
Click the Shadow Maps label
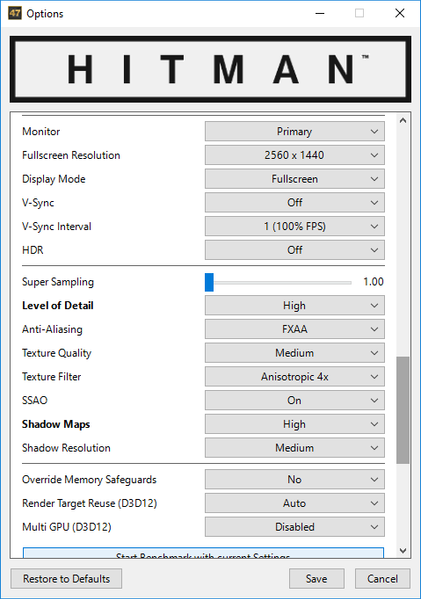[x=56, y=424]
